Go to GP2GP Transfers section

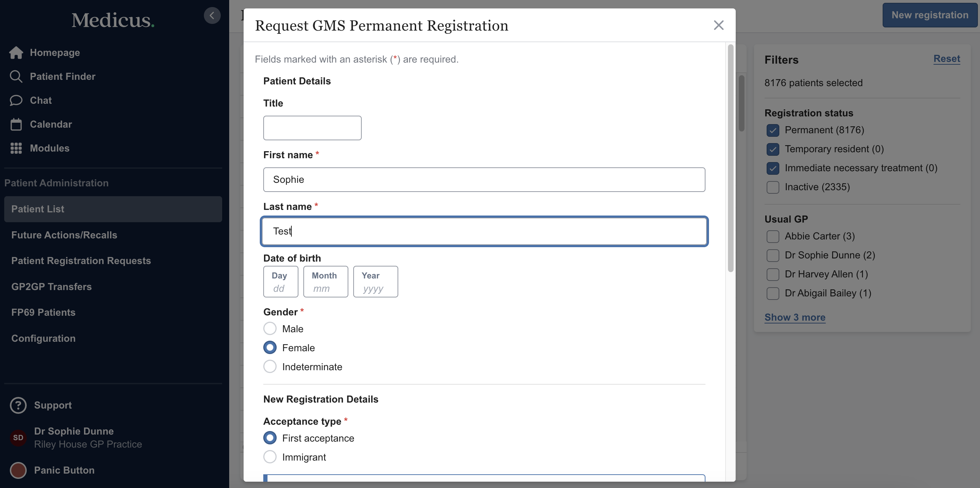(51, 287)
